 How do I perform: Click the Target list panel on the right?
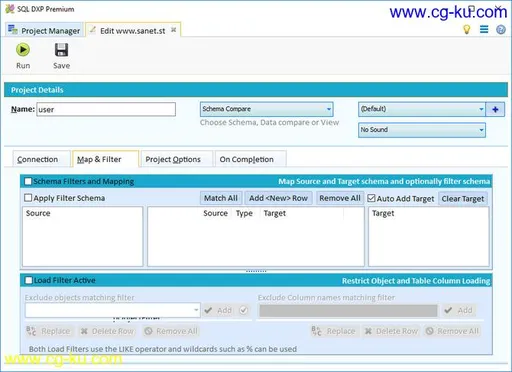pos(429,236)
